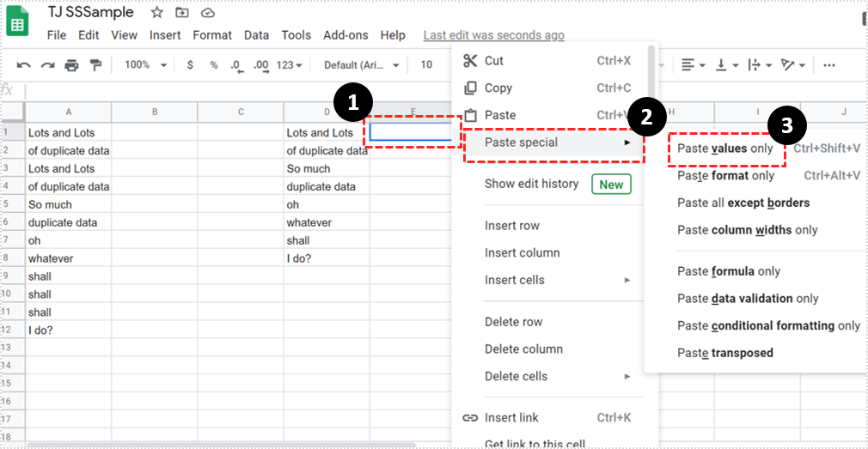Open the Default (Arial) font dropdown
The height and width of the screenshot is (449, 868).
click(x=361, y=65)
